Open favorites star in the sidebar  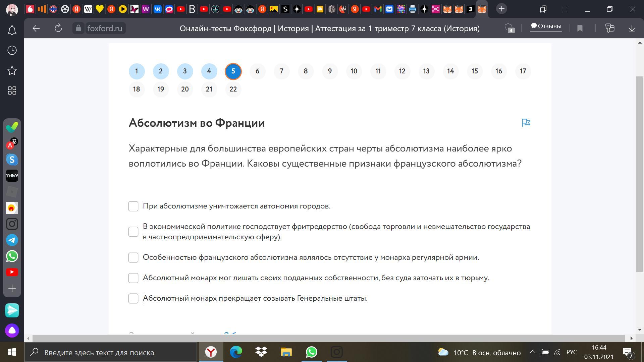[12, 70]
